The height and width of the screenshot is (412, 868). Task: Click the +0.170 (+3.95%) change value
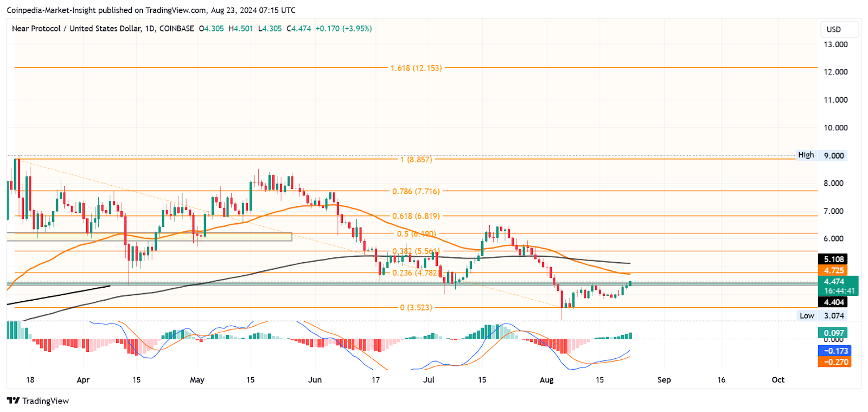(x=343, y=28)
